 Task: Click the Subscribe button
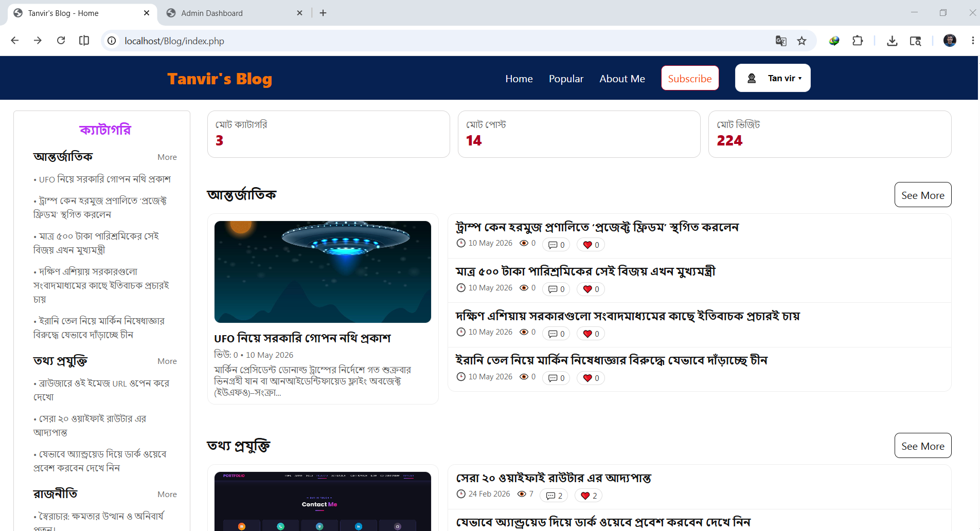point(690,78)
